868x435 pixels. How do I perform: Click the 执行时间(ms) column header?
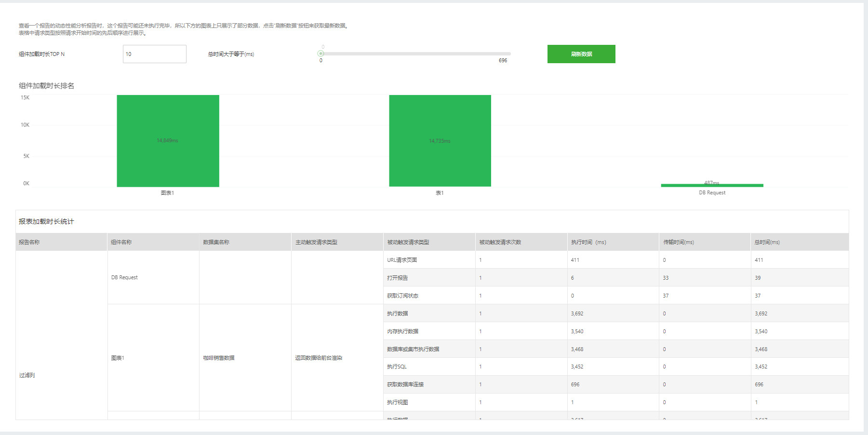[x=588, y=242]
